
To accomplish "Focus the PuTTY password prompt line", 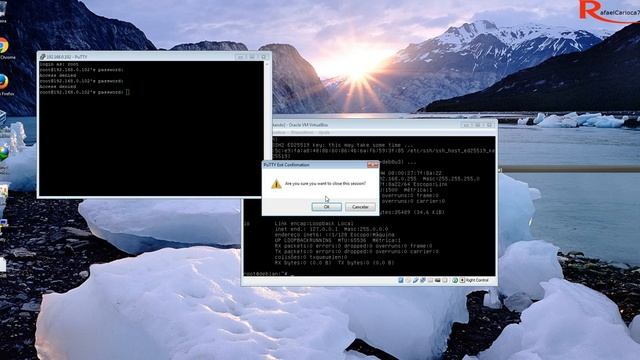I will tap(84, 92).
